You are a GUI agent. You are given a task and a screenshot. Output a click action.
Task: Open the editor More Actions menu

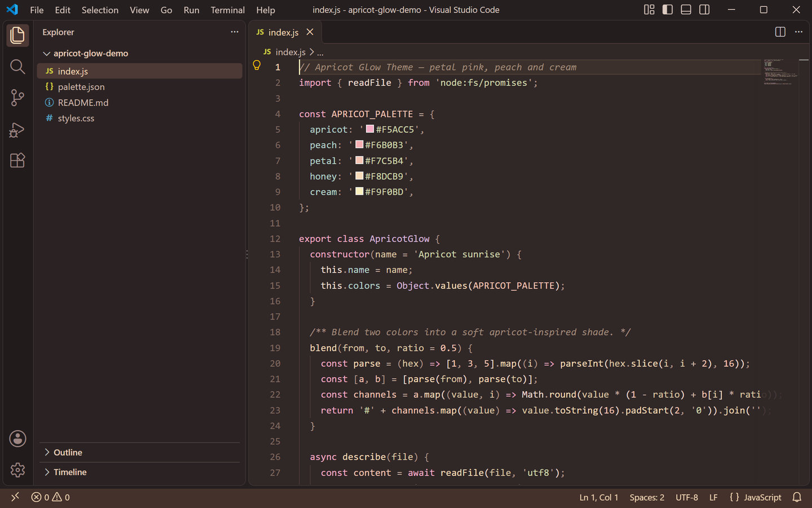798,32
